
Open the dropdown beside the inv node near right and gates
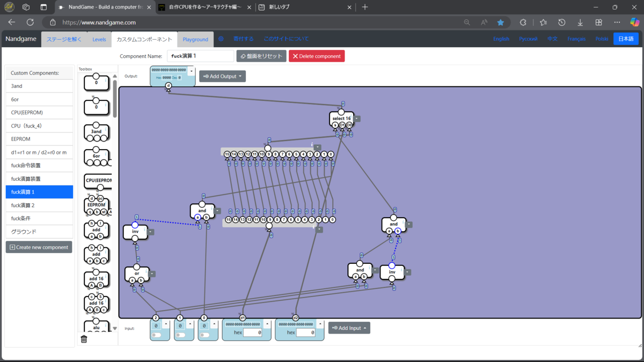(408, 272)
